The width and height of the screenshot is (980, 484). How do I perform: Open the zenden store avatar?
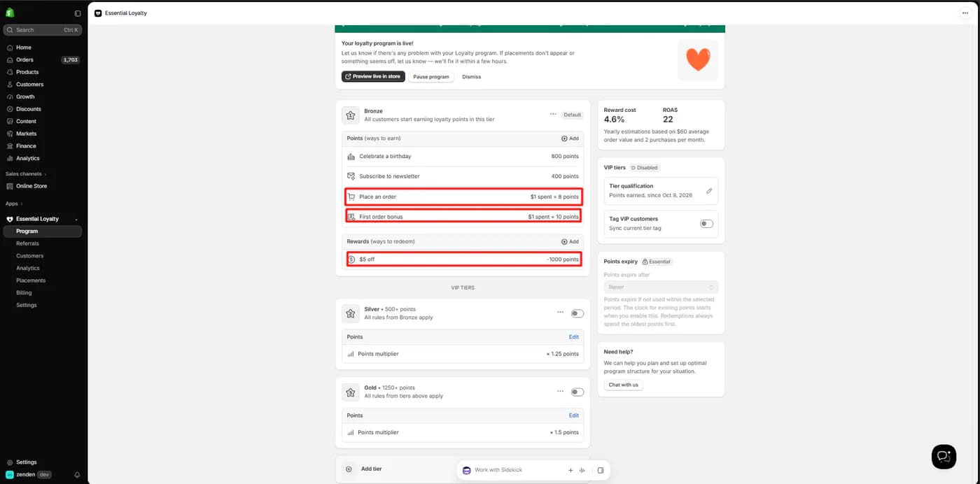click(x=10, y=474)
